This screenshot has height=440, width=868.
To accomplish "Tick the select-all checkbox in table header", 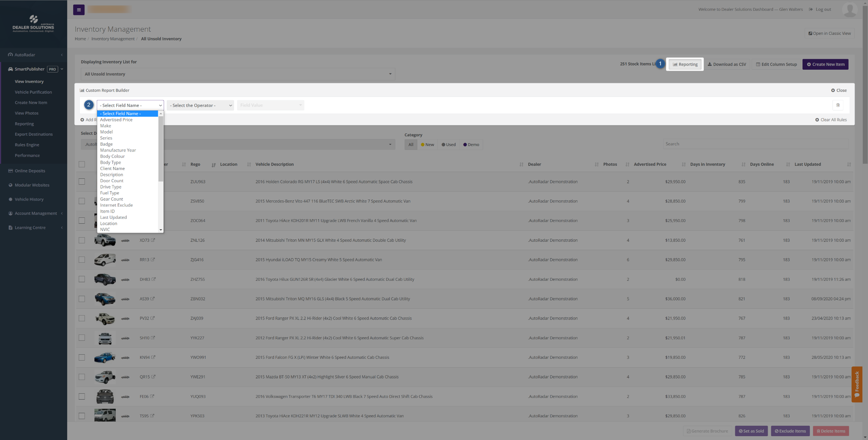I will 82,164.
